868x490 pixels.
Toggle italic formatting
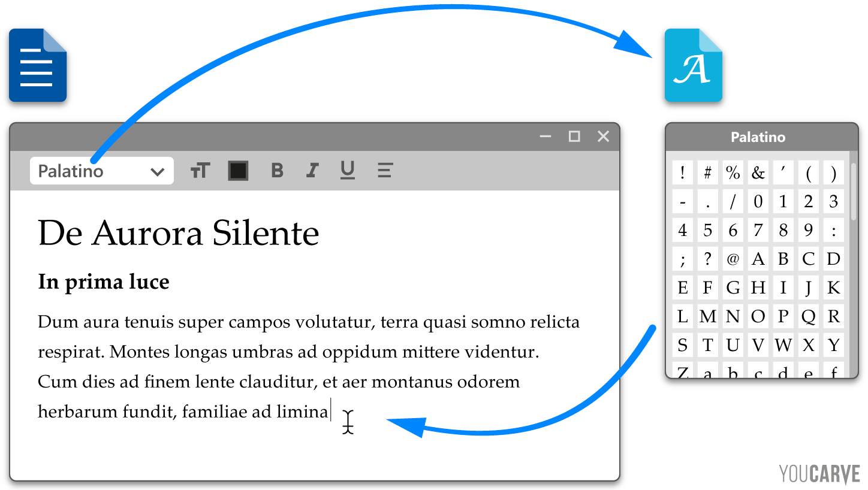click(312, 170)
